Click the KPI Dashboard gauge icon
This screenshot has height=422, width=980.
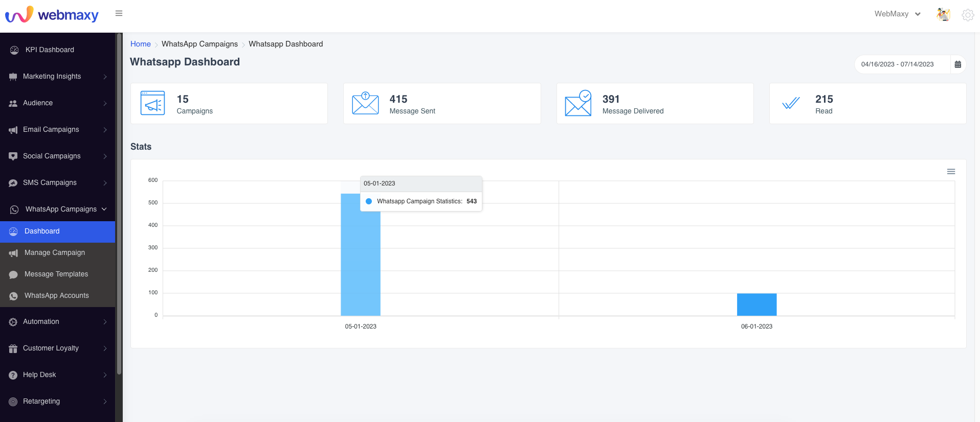point(14,50)
